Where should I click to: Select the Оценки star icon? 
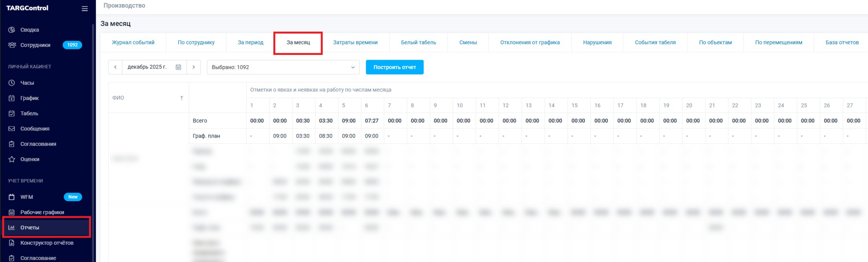(12, 159)
